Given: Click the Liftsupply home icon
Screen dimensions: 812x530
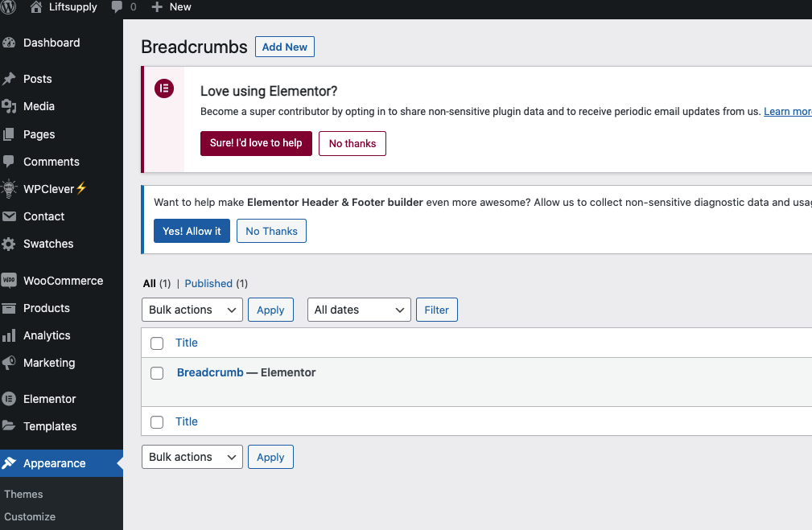Looking at the screenshot, I should pyautogui.click(x=35, y=6).
